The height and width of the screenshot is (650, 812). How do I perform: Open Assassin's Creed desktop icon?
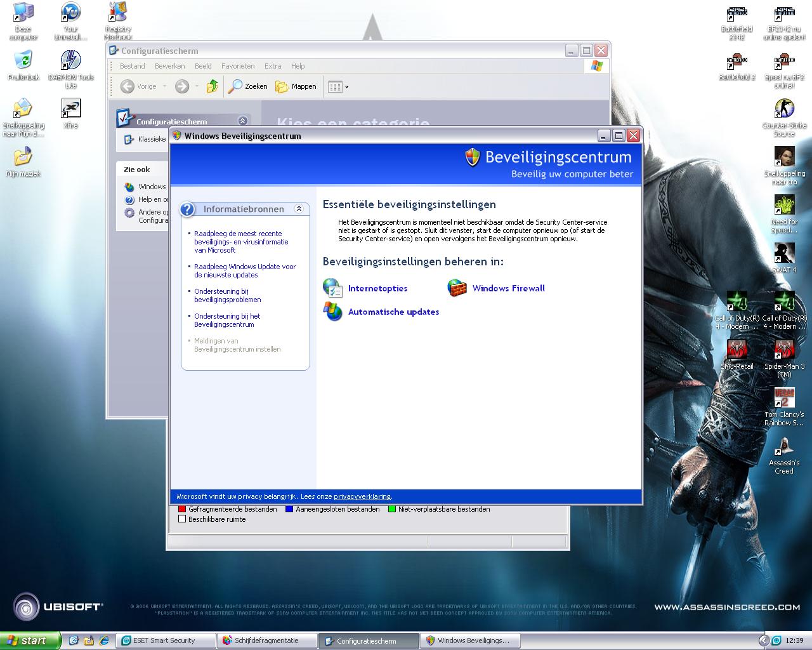pyautogui.click(x=785, y=455)
